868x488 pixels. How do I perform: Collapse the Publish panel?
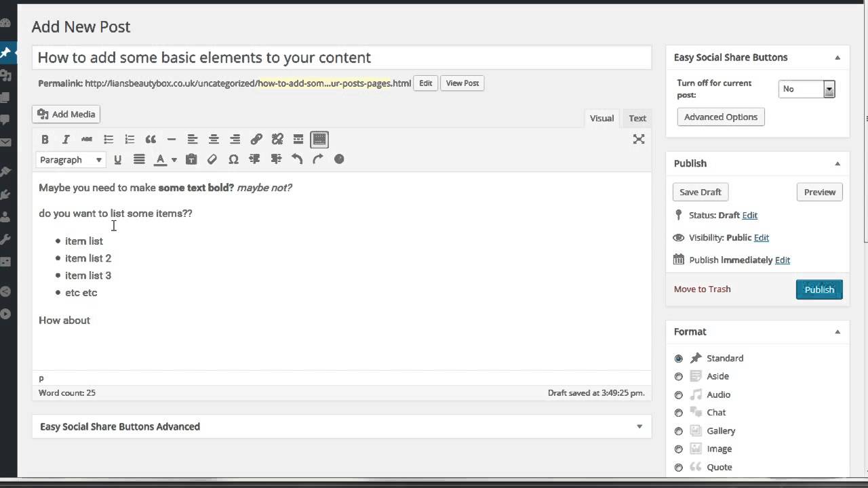pos(837,163)
